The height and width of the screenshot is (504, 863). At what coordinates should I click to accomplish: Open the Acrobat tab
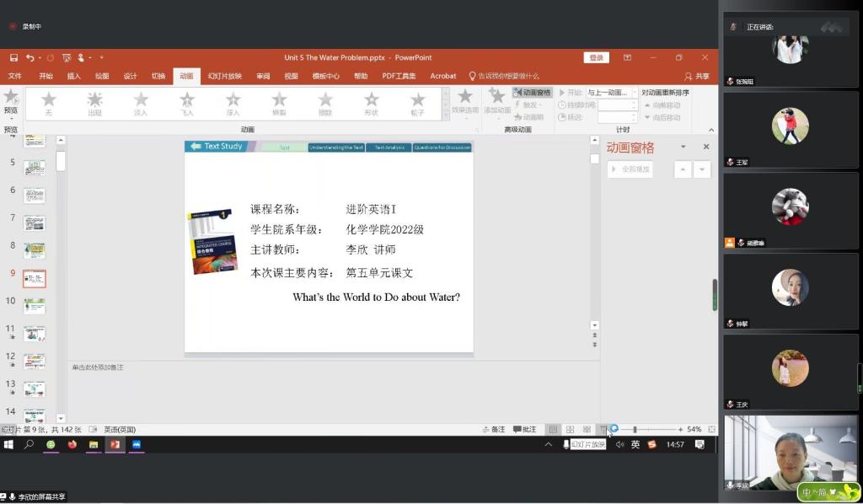click(x=443, y=76)
